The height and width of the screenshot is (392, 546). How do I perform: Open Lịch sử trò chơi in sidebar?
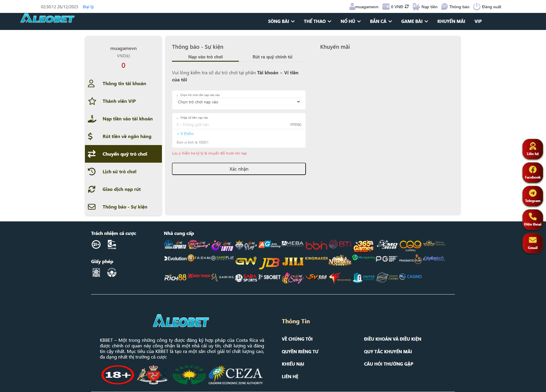click(x=123, y=171)
